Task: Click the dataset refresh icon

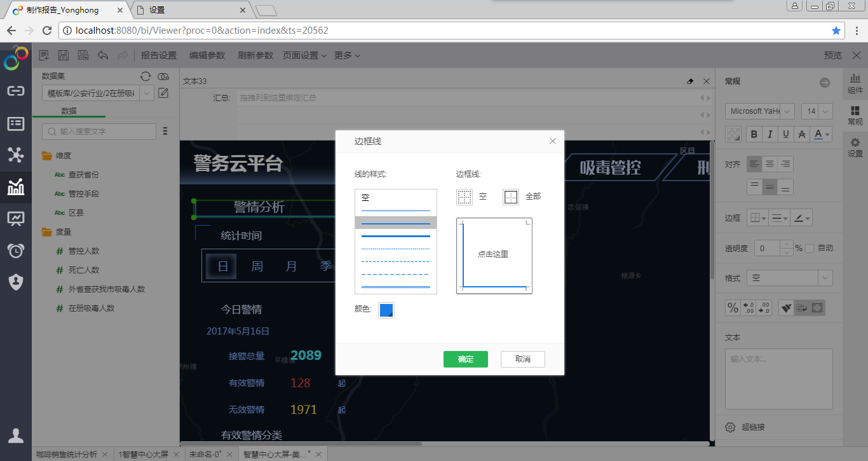Action: point(146,76)
